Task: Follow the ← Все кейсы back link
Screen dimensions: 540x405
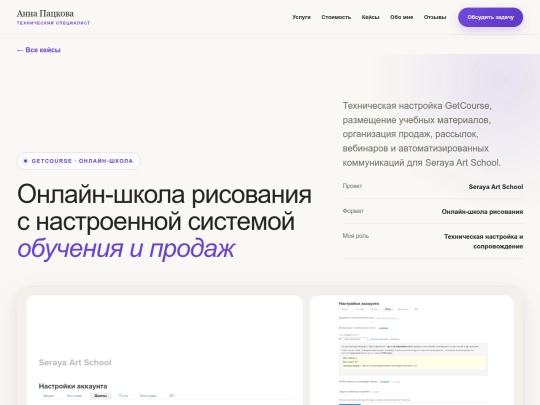Action: (x=39, y=50)
